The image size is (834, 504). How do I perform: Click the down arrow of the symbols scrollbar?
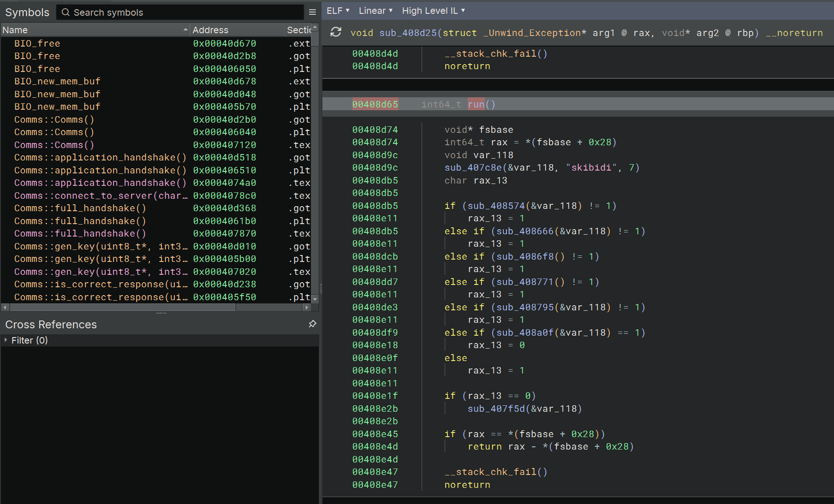pyautogui.click(x=316, y=299)
